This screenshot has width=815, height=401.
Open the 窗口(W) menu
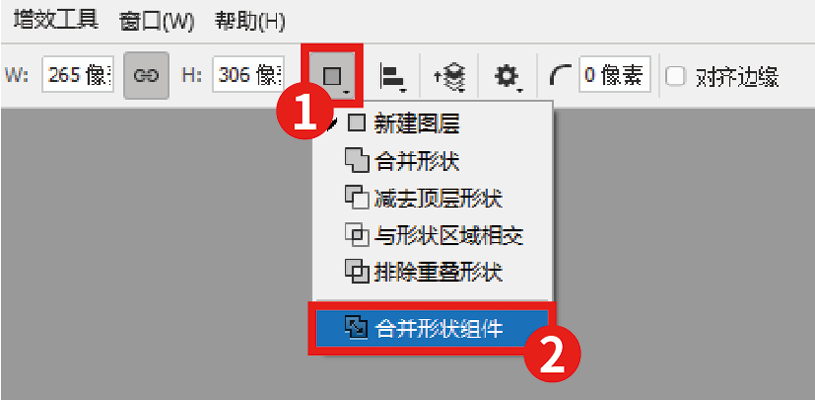(x=156, y=22)
